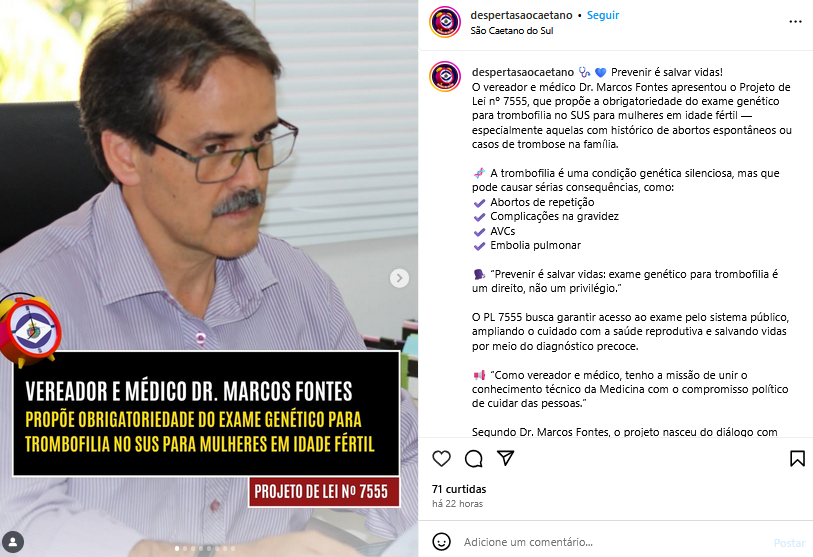Share post via paper plane icon
The image size is (813, 557).
506,458
